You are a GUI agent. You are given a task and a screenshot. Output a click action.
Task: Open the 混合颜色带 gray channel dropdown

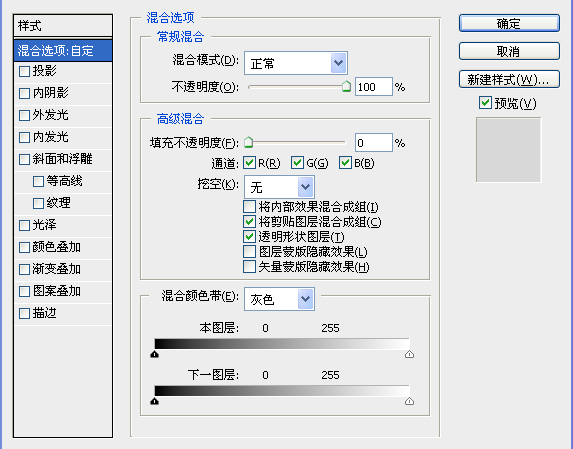279,299
